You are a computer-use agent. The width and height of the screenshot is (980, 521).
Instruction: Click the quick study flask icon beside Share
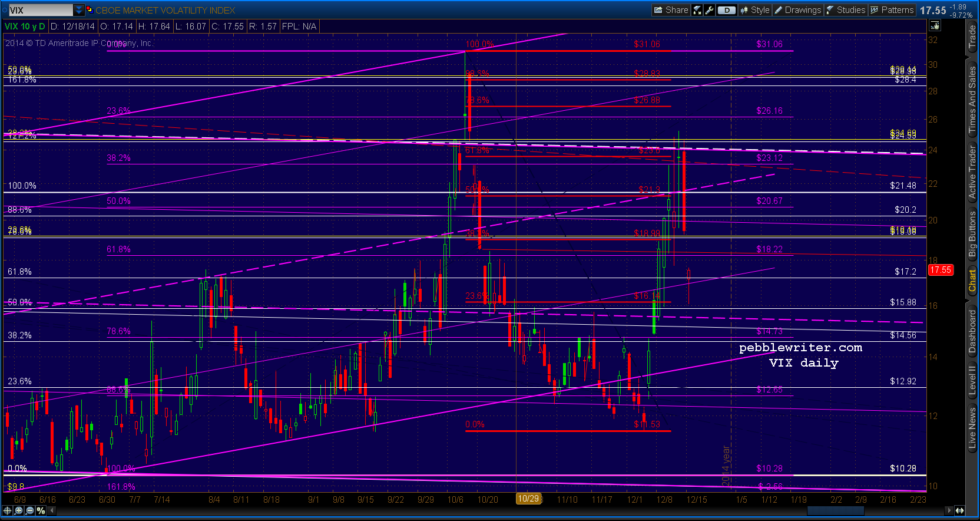(697, 10)
